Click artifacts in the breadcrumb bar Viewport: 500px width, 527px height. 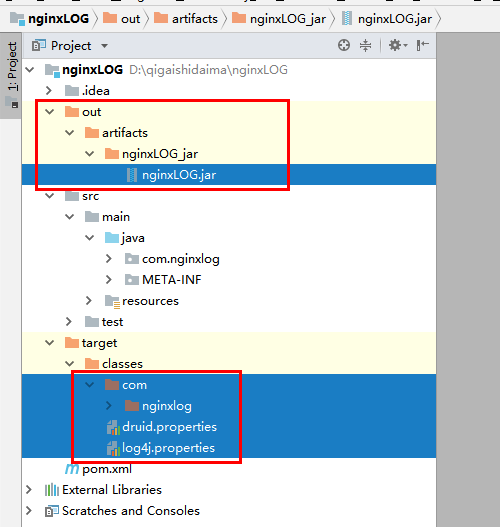coord(195,19)
